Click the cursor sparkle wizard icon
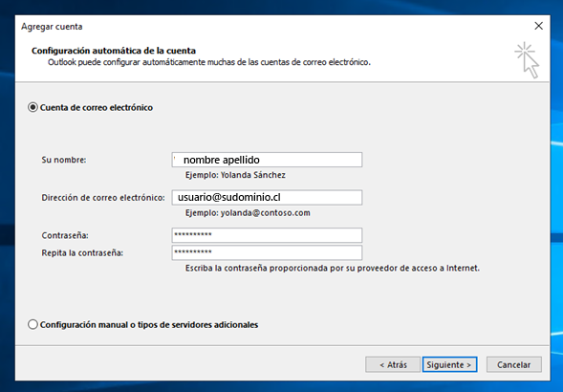The width and height of the screenshot is (563, 392). coord(527,60)
